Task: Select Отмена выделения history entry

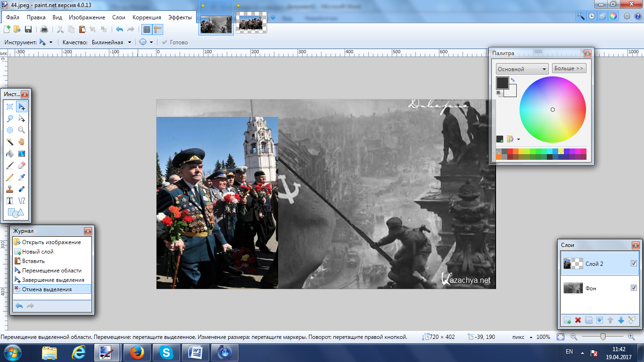Action: tap(52, 289)
